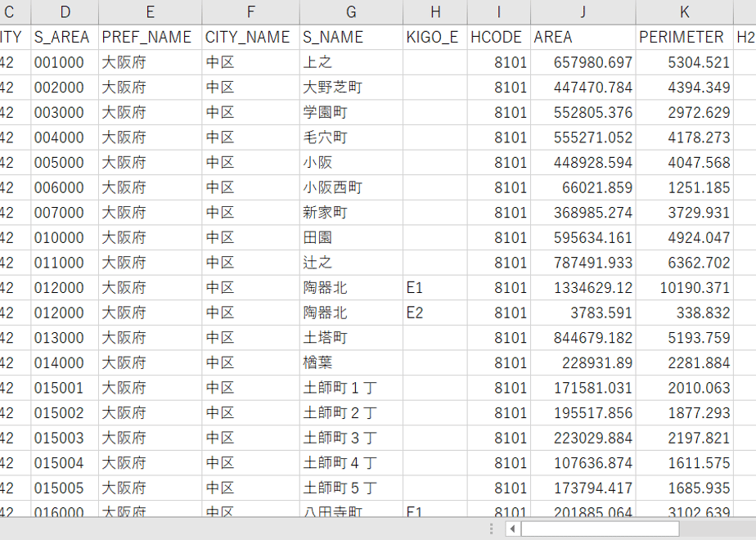The width and height of the screenshot is (756, 540).
Task: Select column H header
Action: 435,12
